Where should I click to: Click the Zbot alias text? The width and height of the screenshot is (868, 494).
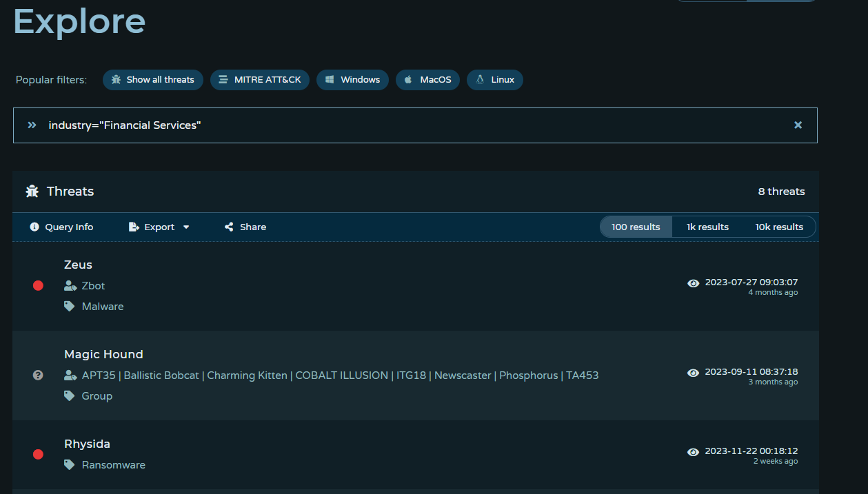[x=93, y=286]
